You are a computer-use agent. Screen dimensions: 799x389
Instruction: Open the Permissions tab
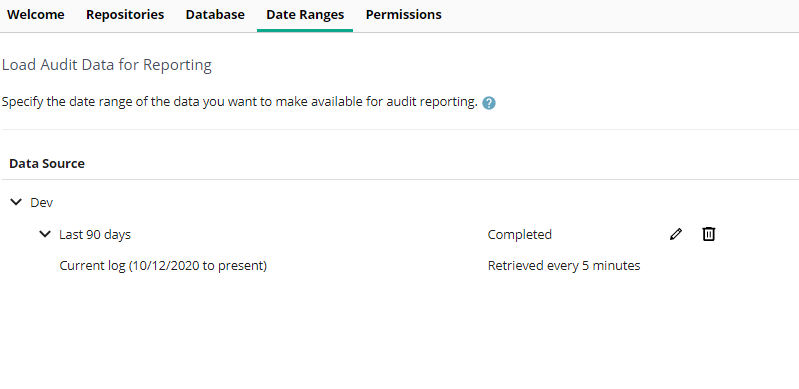click(x=404, y=15)
